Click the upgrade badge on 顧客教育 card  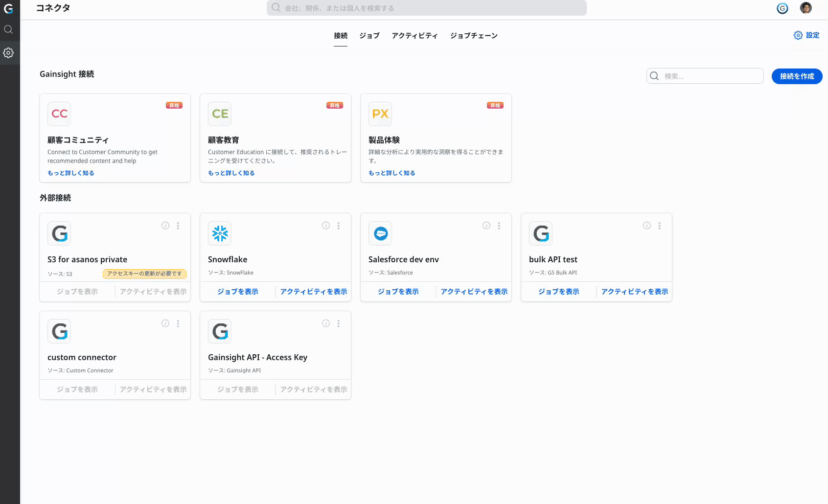[x=335, y=105]
